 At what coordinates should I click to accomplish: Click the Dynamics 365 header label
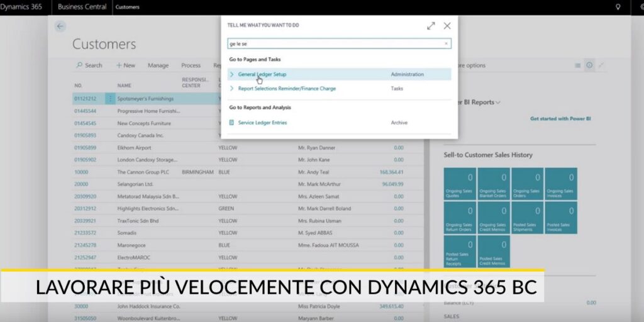(21, 7)
